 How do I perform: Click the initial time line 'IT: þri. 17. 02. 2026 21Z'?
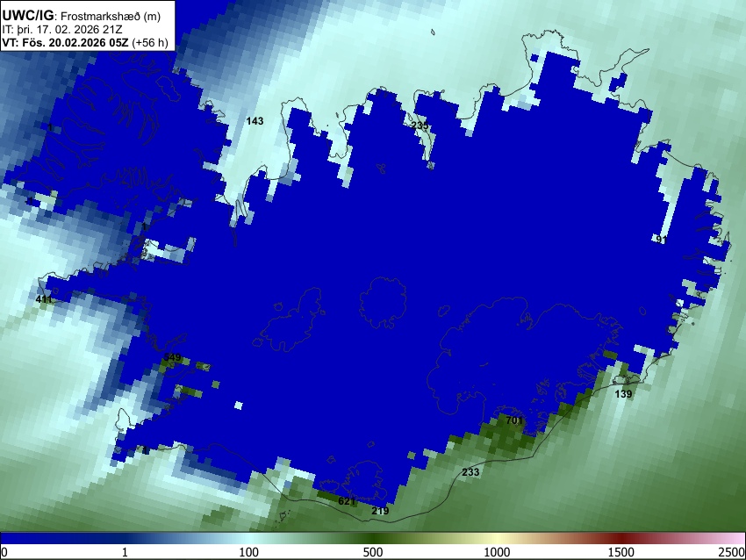pos(61,30)
